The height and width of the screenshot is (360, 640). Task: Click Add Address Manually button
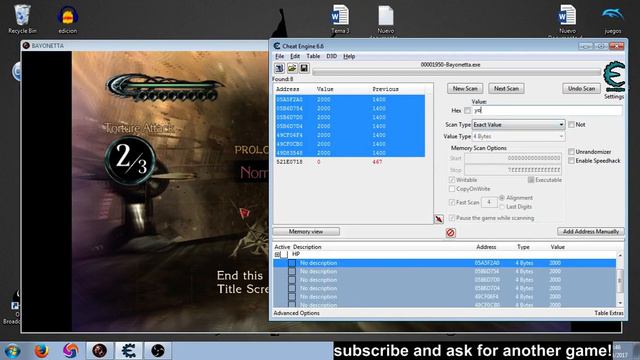(x=591, y=231)
